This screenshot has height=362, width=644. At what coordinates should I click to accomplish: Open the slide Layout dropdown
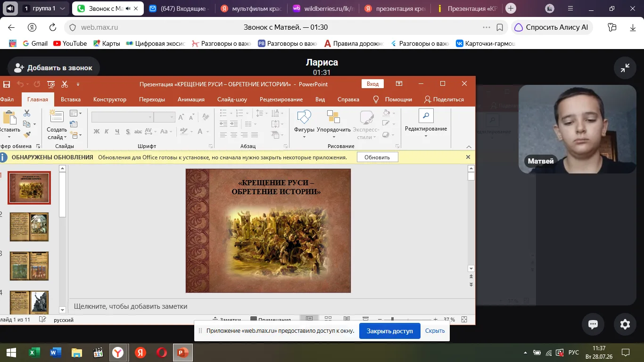pos(75,113)
